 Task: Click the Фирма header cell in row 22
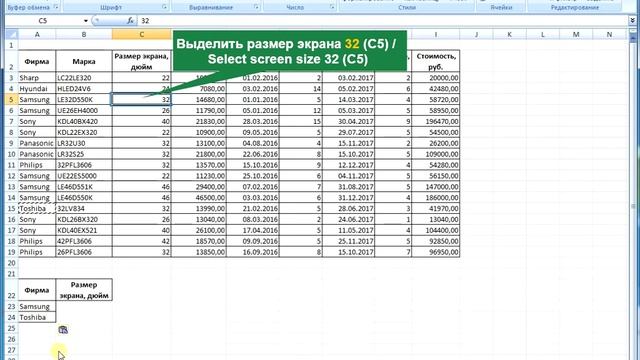37,290
